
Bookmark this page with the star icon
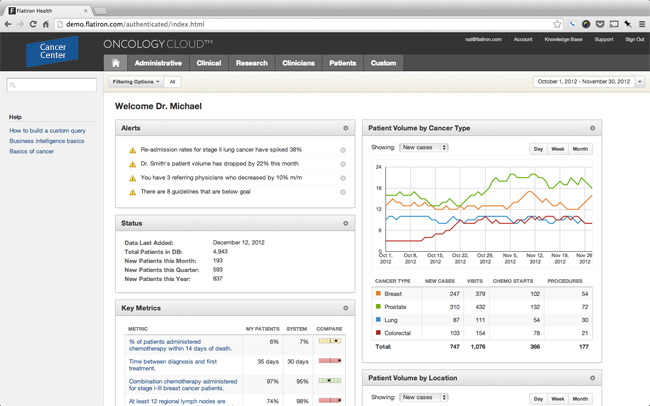[x=557, y=24]
